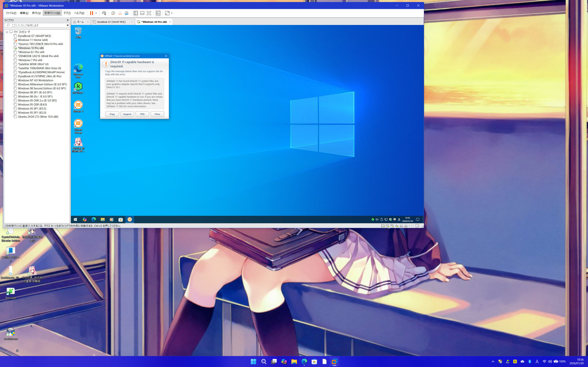Switch to the DynaBook G7 (WinXP MCE) tab
The width and height of the screenshot is (588, 367).
click(x=111, y=22)
